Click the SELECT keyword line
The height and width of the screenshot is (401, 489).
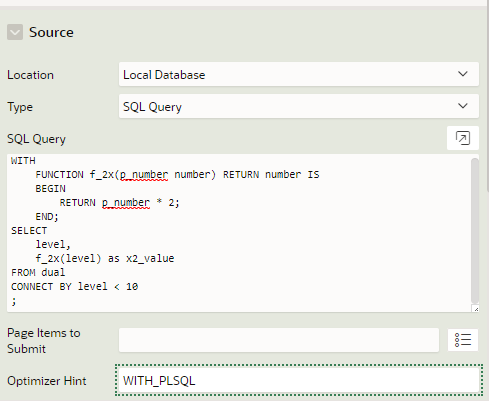(29, 231)
